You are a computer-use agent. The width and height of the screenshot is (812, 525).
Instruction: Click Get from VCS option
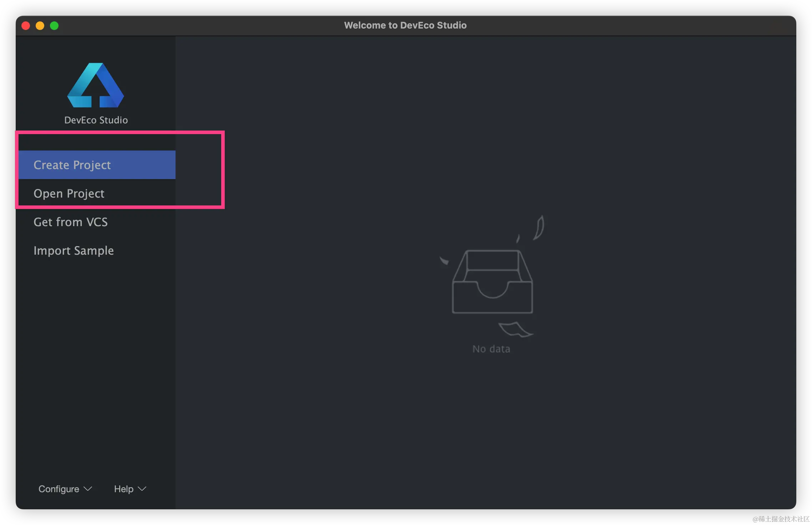(70, 222)
